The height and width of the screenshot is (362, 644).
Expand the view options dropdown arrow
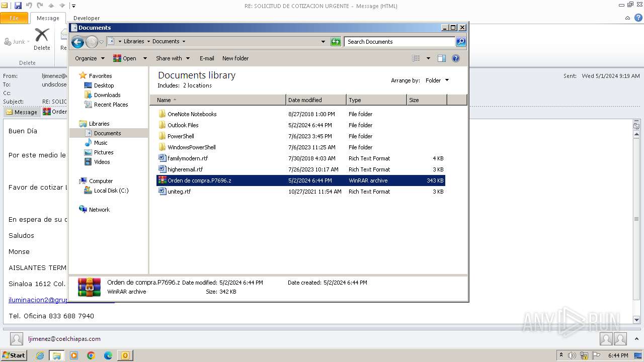(x=428, y=58)
